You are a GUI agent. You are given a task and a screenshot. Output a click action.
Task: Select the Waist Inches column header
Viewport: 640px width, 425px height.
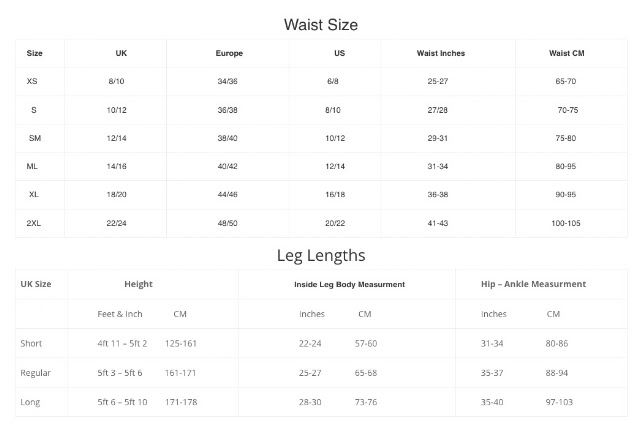[x=440, y=53]
